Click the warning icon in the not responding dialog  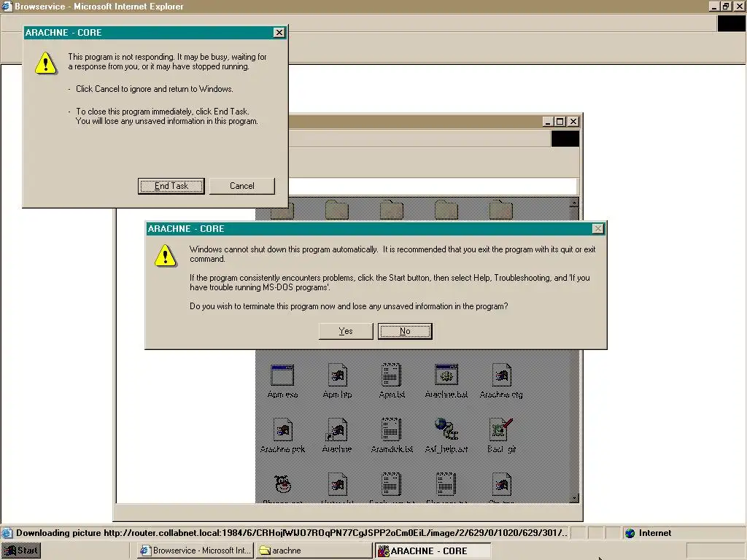(x=46, y=63)
